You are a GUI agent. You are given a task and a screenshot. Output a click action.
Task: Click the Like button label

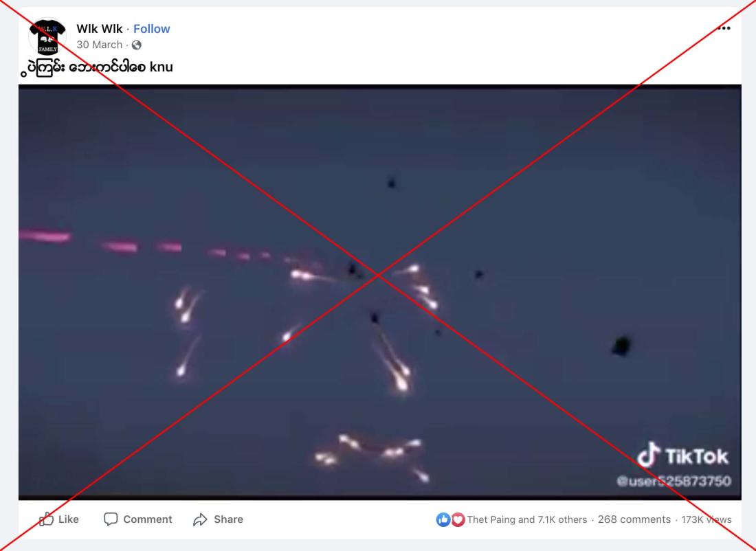click(x=69, y=519)
